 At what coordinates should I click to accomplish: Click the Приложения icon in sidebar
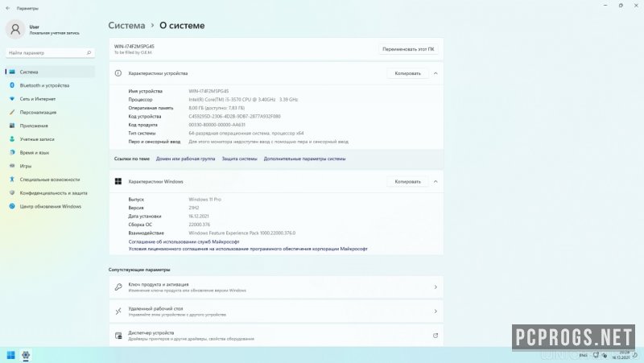tap(12, 126)
